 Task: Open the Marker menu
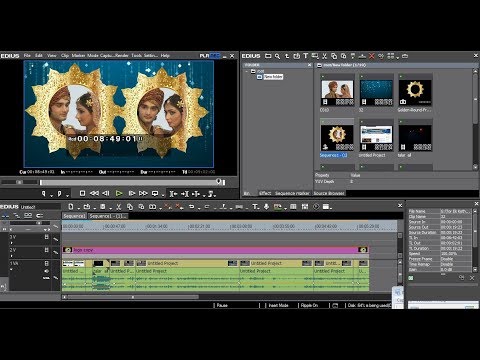pos(78,56)
